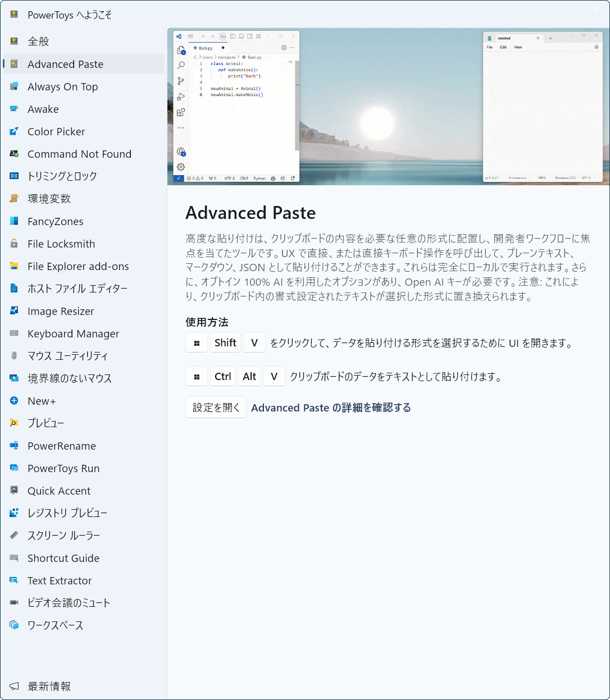Click the PowerToys Run icon
Image resolution: width=610 pixels, height=700 pixels.
14,468
